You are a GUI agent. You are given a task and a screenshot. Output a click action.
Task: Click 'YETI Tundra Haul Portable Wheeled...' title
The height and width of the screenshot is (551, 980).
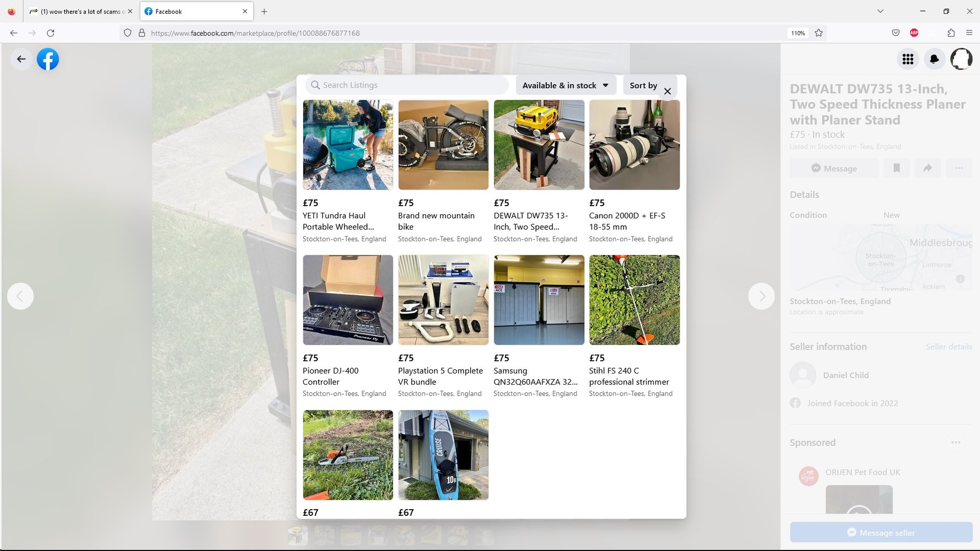tap(338, 221)
